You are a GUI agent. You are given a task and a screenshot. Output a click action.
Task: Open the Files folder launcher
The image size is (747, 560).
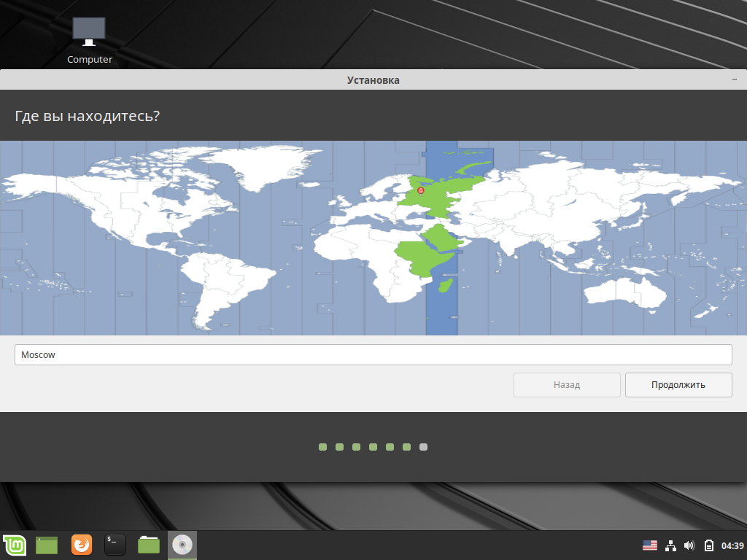click(x=149, y=545)
